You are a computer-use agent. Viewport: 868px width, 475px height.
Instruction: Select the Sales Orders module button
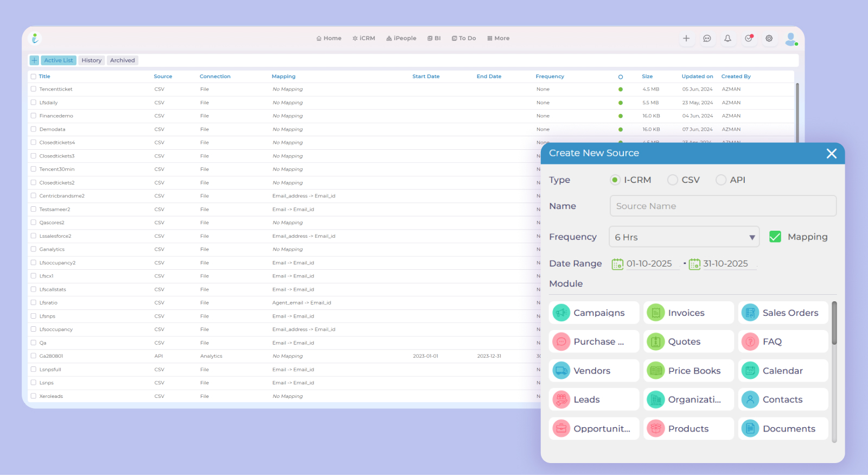(783, 313)
